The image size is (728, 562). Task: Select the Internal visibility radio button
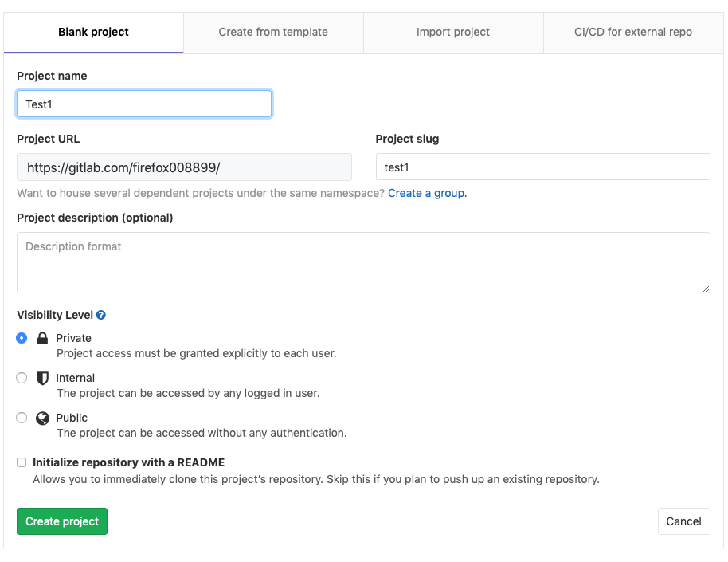point(22,378)
